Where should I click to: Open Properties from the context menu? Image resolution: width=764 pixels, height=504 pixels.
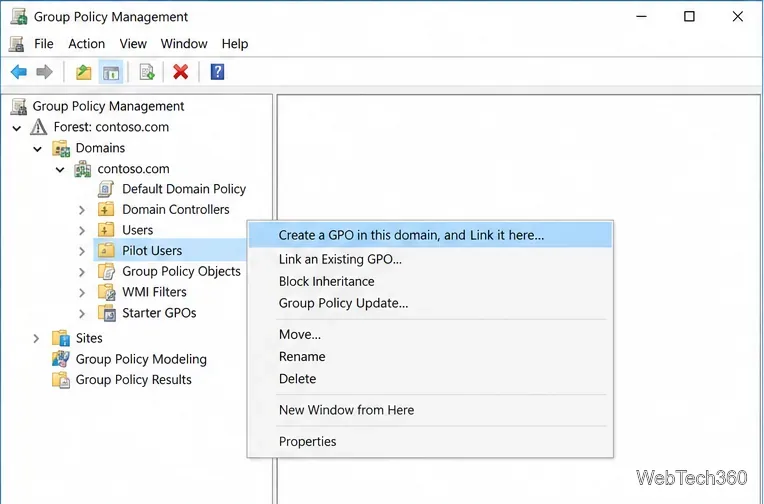(x=430, y=442)
